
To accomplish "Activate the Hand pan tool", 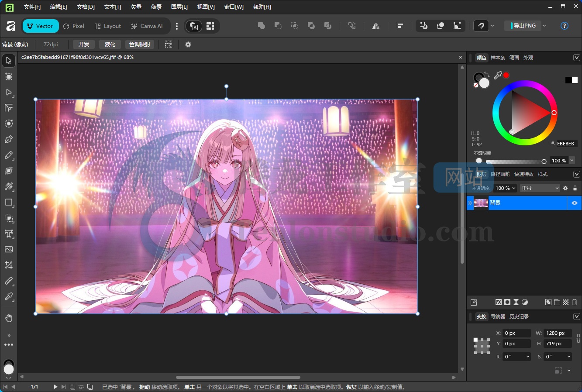I will (9, 318).
